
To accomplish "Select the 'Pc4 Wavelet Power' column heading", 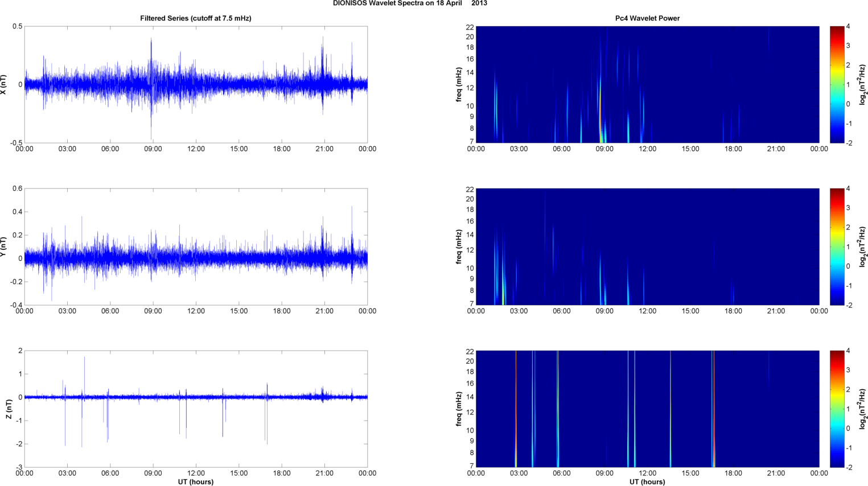I will tap(647, 18).
